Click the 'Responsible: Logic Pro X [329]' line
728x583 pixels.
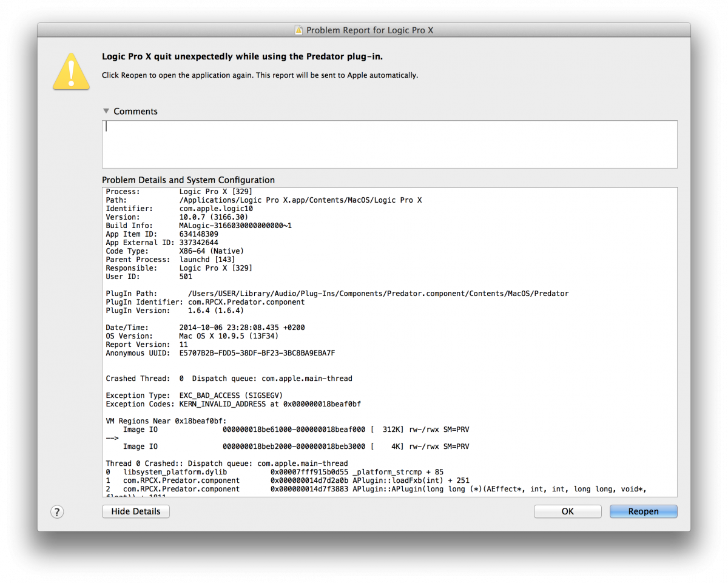[179, 268]
